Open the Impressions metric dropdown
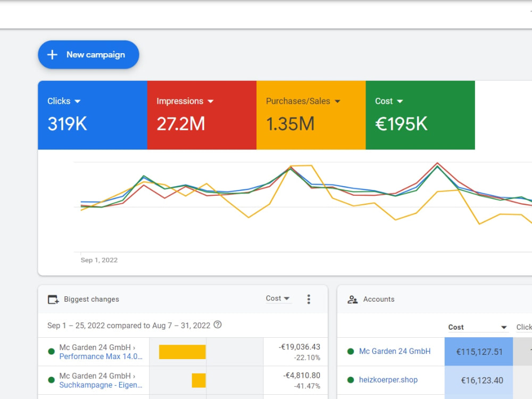The image size is (532, 399). 185,101
